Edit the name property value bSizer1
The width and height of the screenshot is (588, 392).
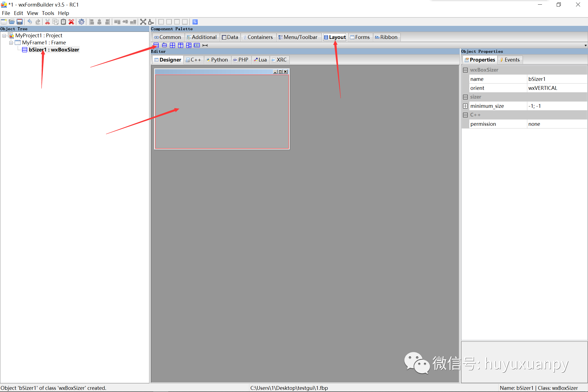557,79
